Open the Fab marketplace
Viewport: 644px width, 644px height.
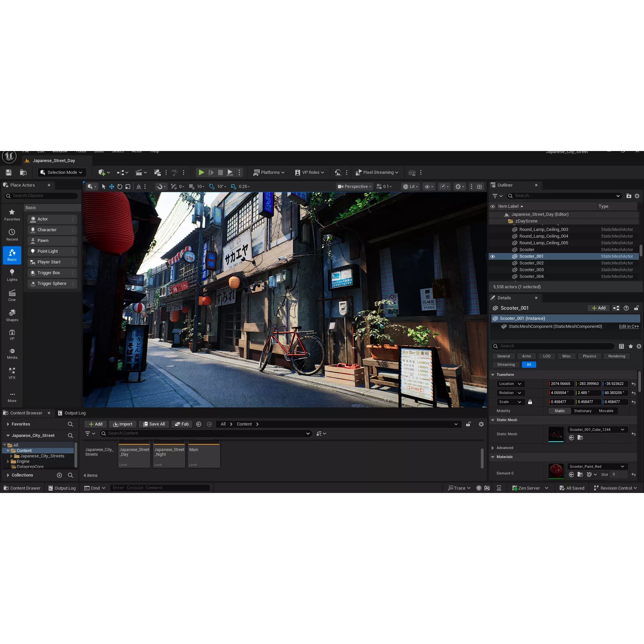(x=182, y=424)
